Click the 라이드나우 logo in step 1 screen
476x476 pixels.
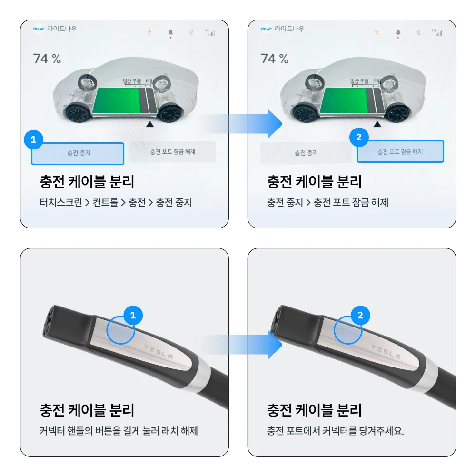(55, 29)
